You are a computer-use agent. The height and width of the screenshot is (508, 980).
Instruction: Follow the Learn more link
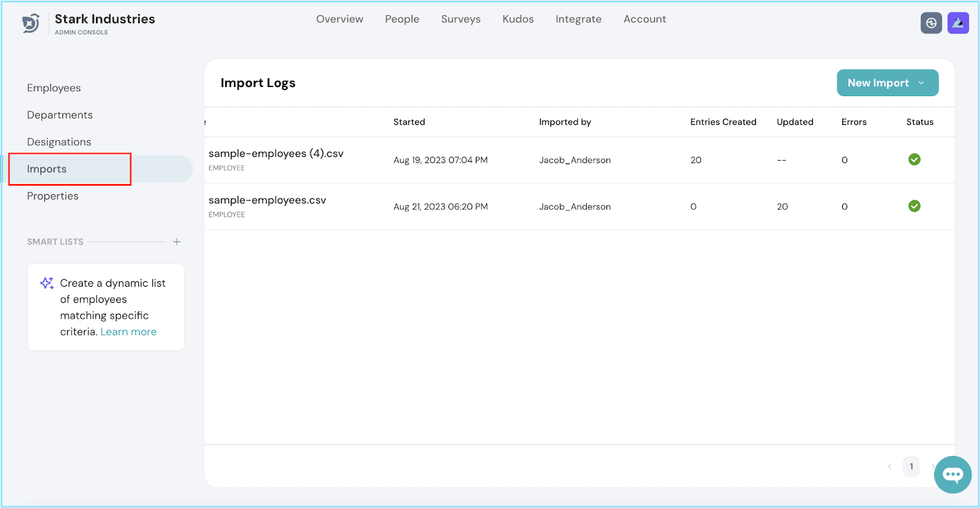click(x=128, y=332)
